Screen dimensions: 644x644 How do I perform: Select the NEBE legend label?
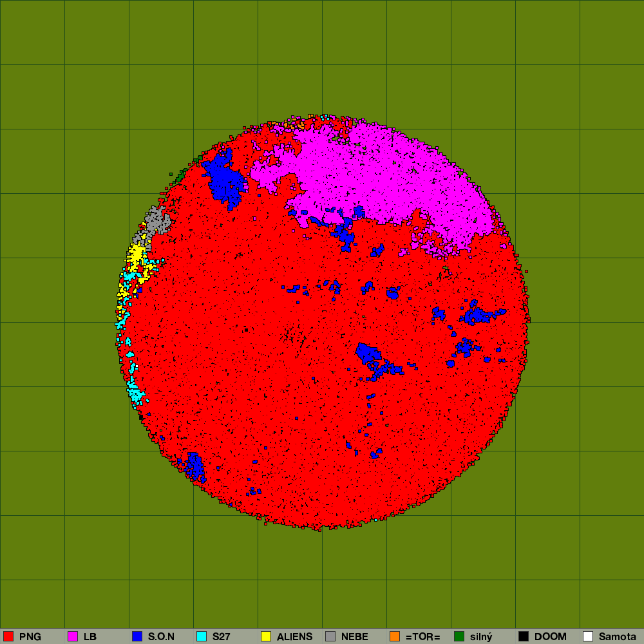[354, 637]
